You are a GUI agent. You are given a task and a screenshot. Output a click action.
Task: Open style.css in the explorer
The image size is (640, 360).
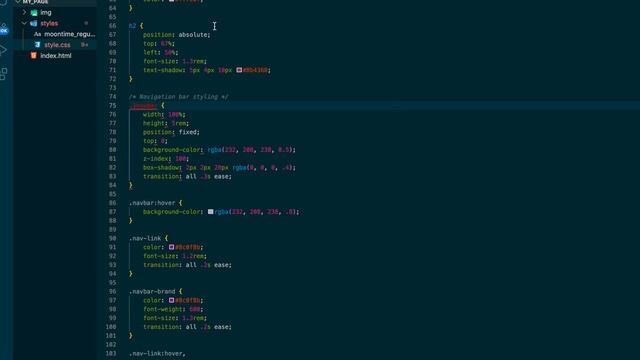coord(57,45)
